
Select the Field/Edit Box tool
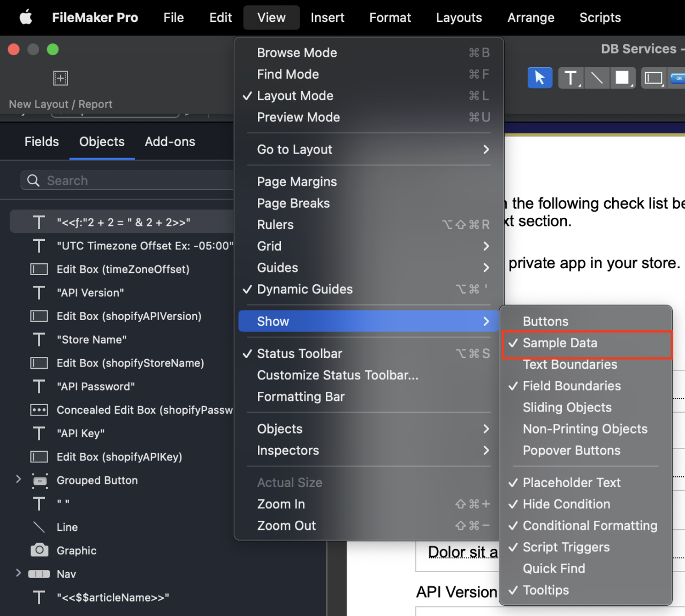point(653,78)
